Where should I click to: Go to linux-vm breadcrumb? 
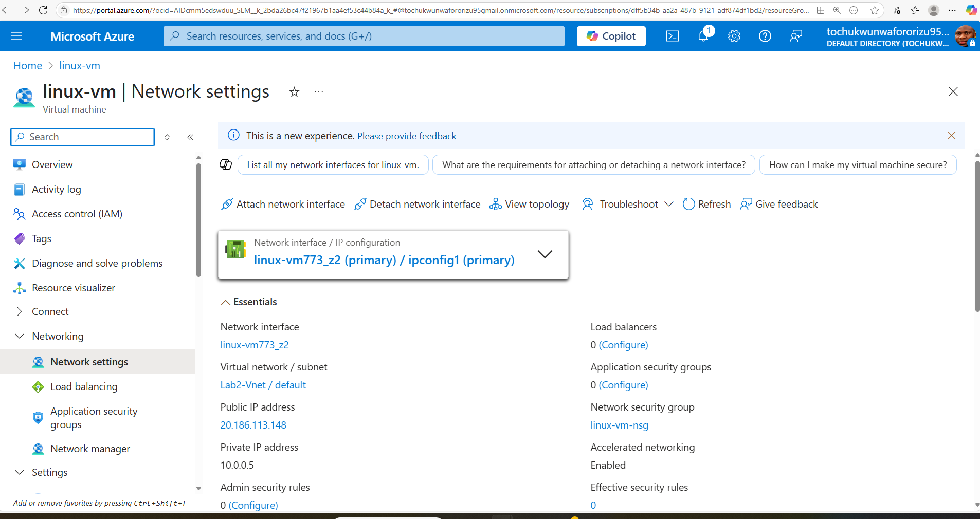(80, 66)
